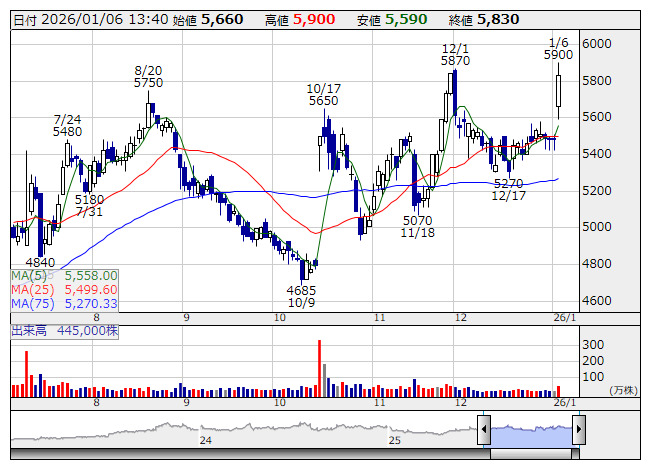This screenshot has width=653, height=470.
Task: Click the 10/9 4685 low label
Action: pyautogui.click(x=301, y=297)
